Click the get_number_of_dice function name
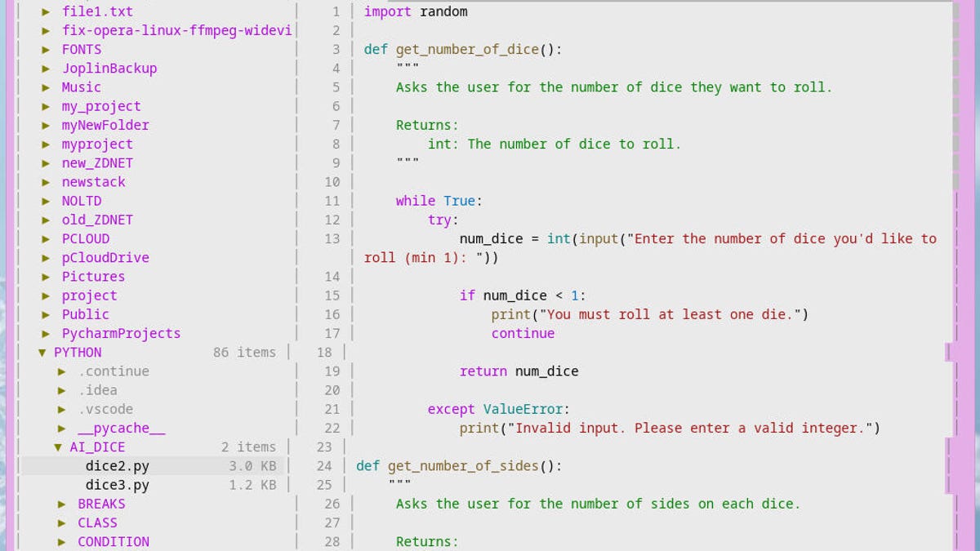The width and height of the screenshot is (980, 551). tap(467, 49)
